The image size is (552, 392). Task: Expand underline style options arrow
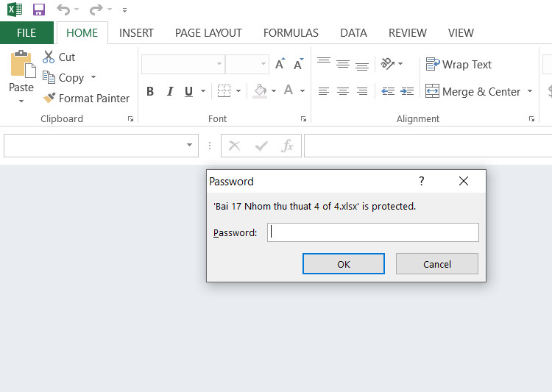(203, 91)
